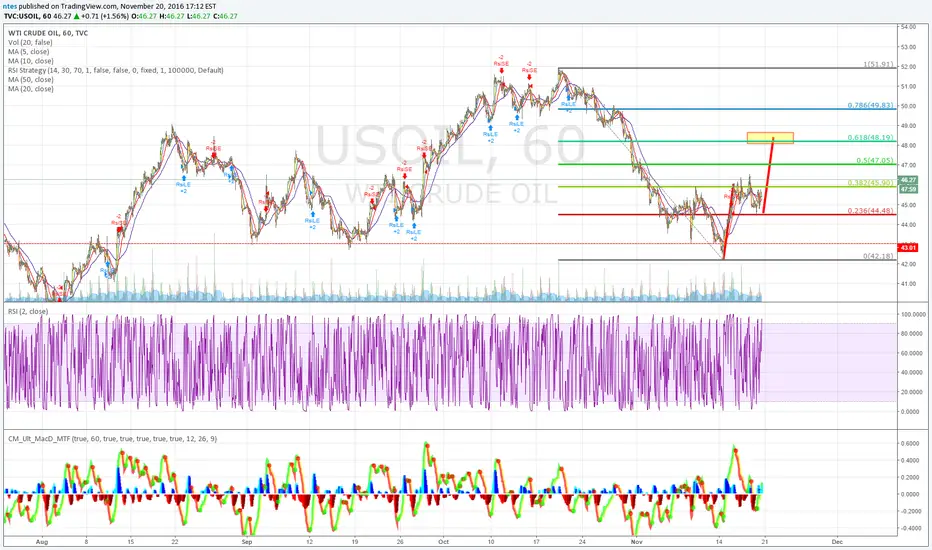Click the Fibonacci label 0.786(49.83)

[x=871, y=105]
